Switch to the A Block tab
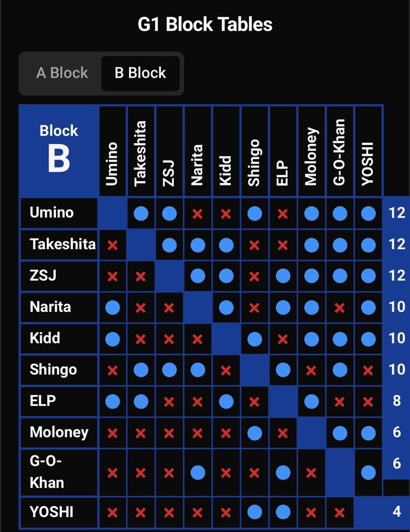 click(62, 73)
